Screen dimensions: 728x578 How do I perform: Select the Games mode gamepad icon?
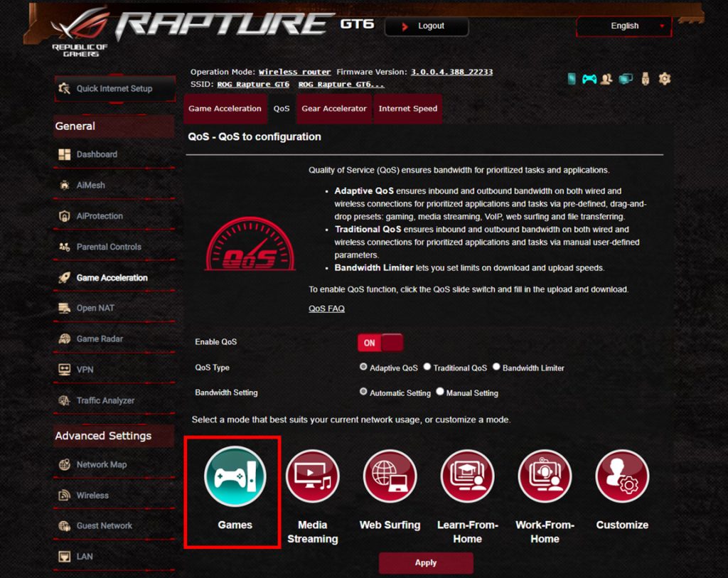point(235,476)
